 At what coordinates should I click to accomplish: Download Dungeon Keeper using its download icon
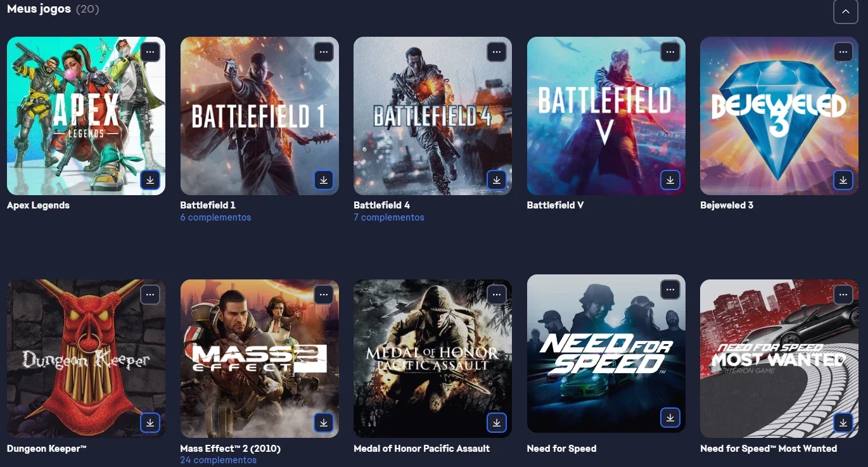pyautogui.click(x=150, y=423)
